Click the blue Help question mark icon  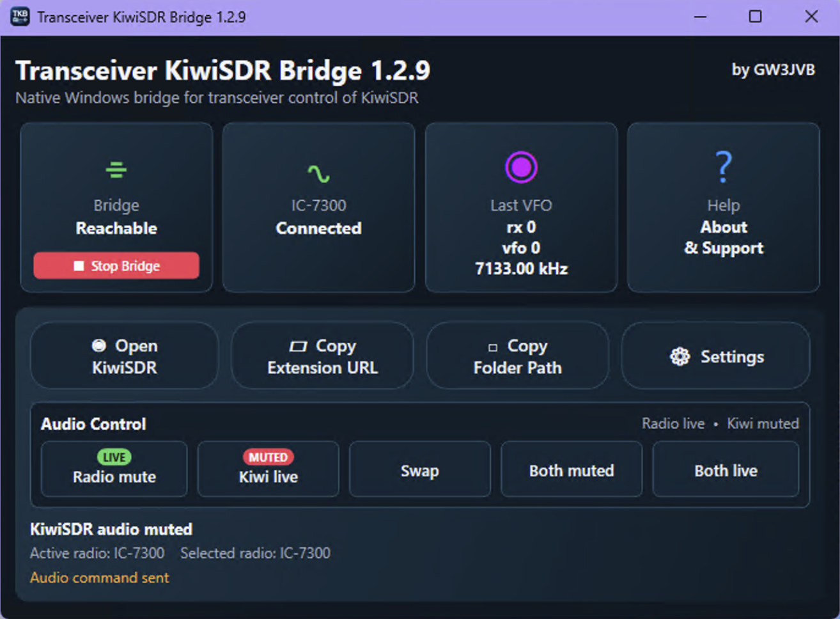(724, 166)
